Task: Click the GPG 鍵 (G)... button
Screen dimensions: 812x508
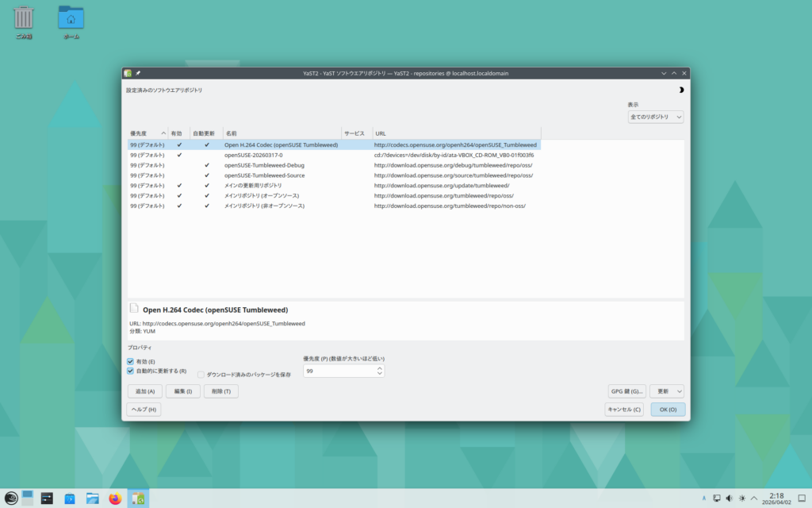Action: click(x=626, y=391)
